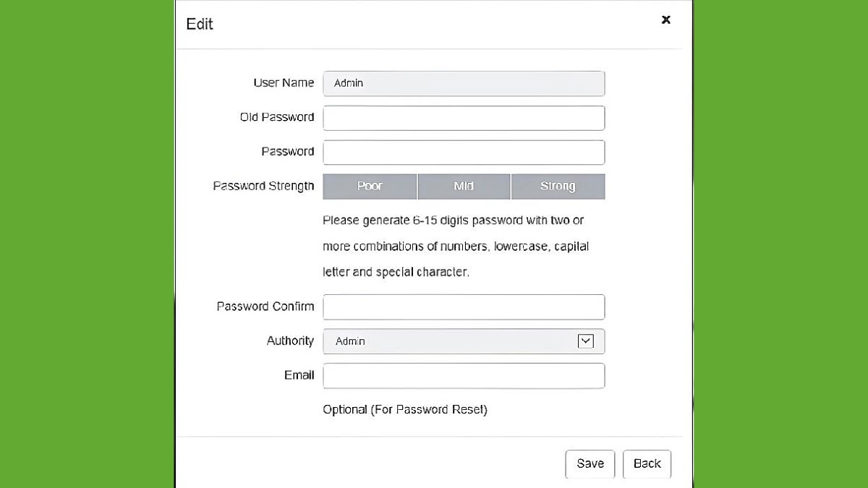Click the Password Confirm label
Image resolution: width=868 pixels, height=488 pixels.
pos(265,307)
